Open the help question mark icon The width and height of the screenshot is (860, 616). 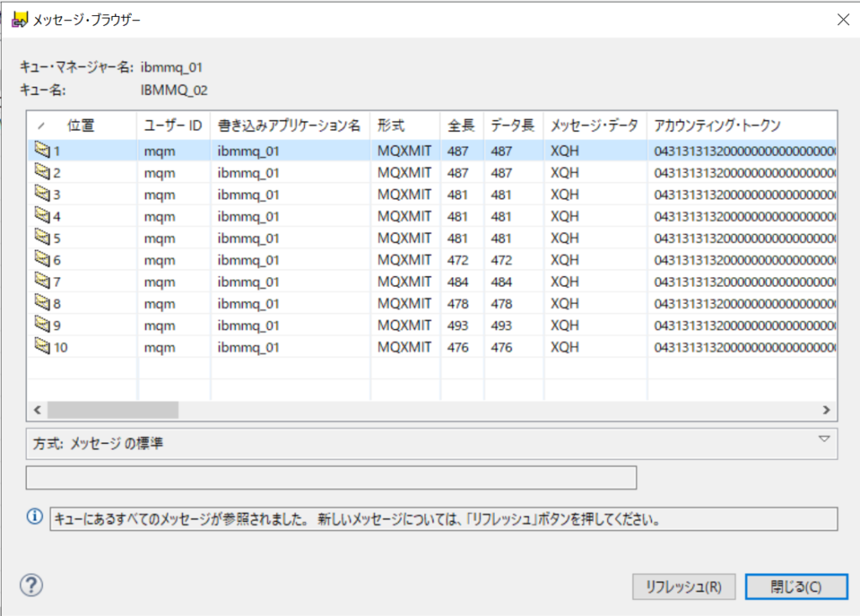pos(31,585)
